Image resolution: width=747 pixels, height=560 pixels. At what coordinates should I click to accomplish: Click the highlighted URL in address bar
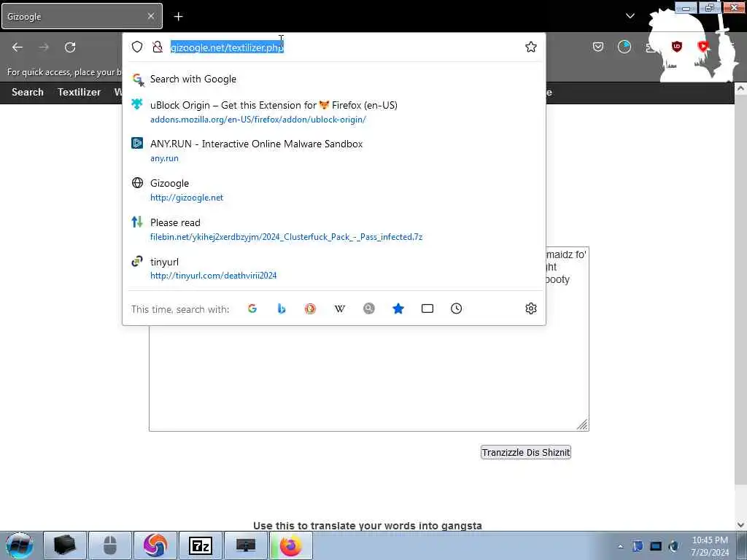(228, 47)
